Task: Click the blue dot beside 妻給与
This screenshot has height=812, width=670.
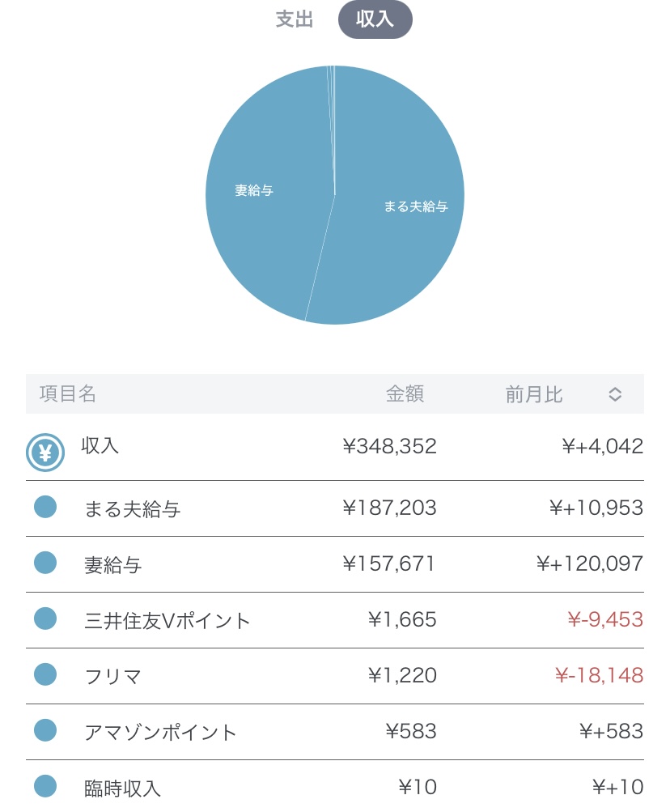Action: tap(45, 563)
